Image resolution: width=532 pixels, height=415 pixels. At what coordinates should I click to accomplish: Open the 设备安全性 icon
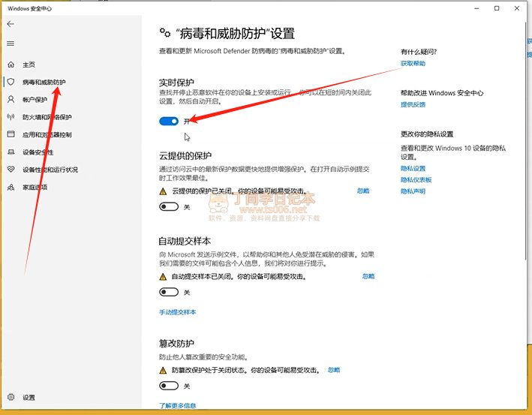coord(11,152)
